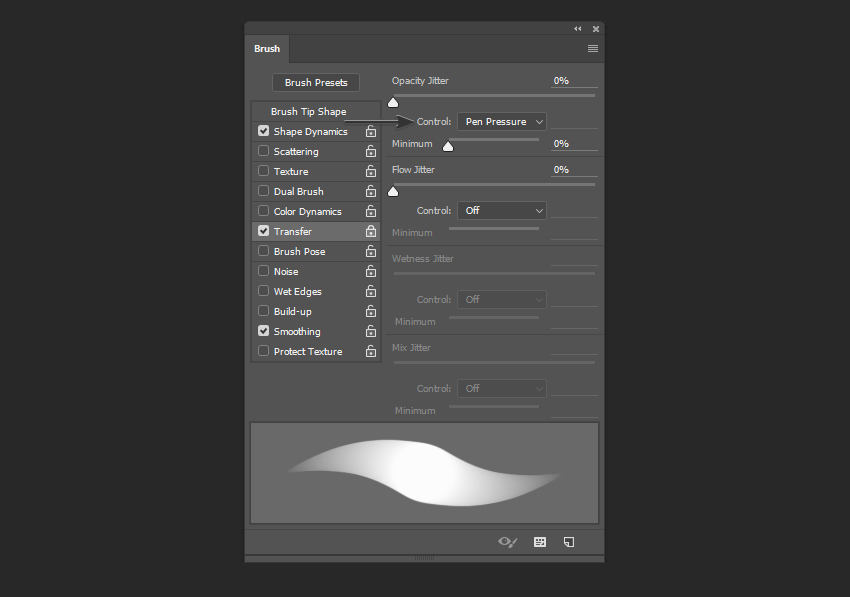The image size is (850, 597).
Task: Toggle the lock icon for Build-up
Action: (x=371, y=312)
